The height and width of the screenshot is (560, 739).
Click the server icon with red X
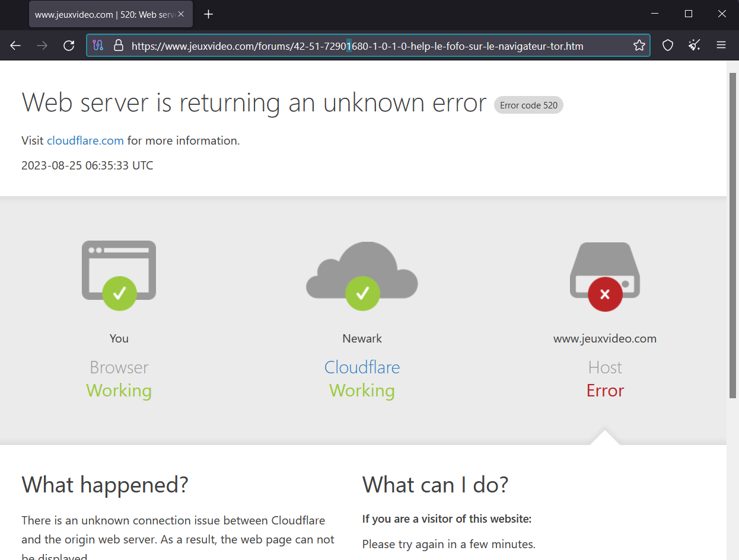click(x=605, y=277)
